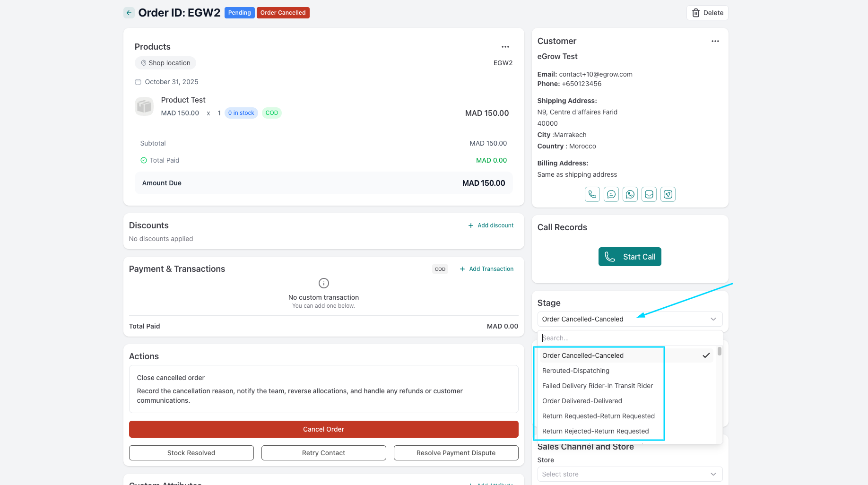Click the Add discount link
This screenshot has height=485, width=868.
[491, 225]
